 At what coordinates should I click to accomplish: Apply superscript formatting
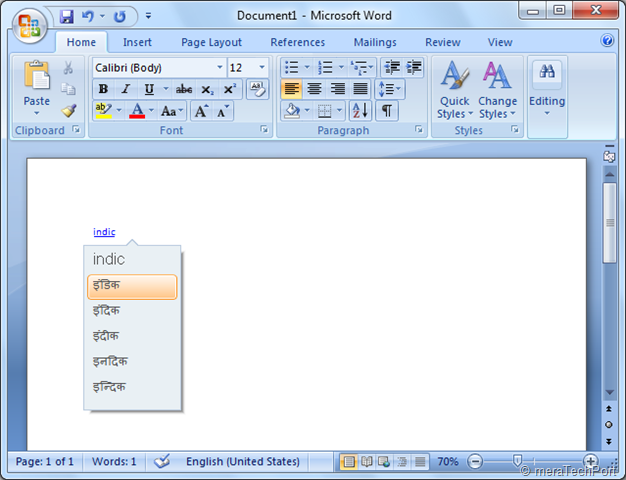point(230,89)
